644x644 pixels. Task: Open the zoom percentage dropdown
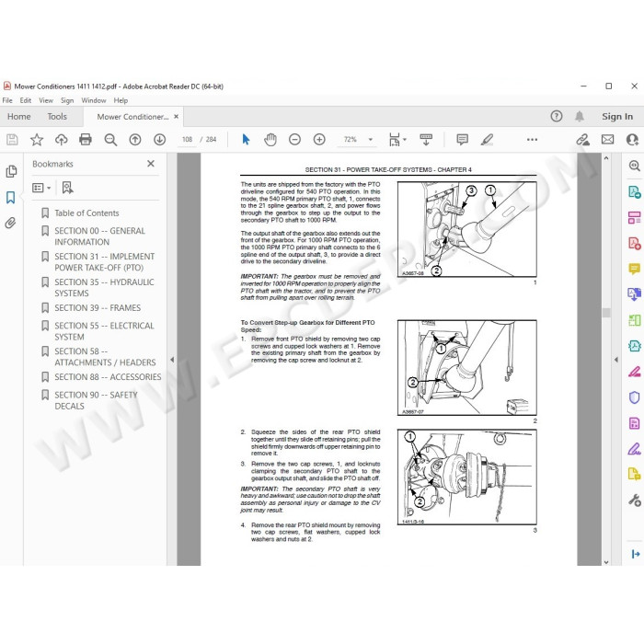pos(371,140)
